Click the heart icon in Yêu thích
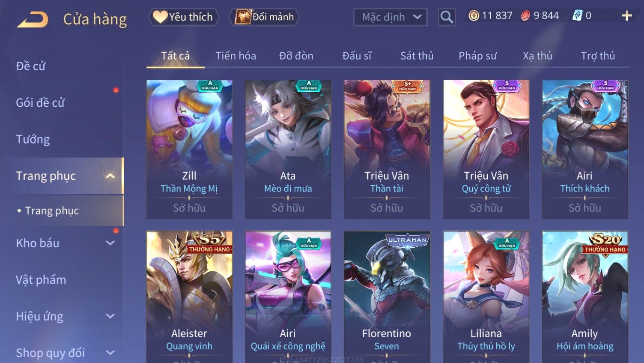The image size is (644, 363). (x=160, y=17)
